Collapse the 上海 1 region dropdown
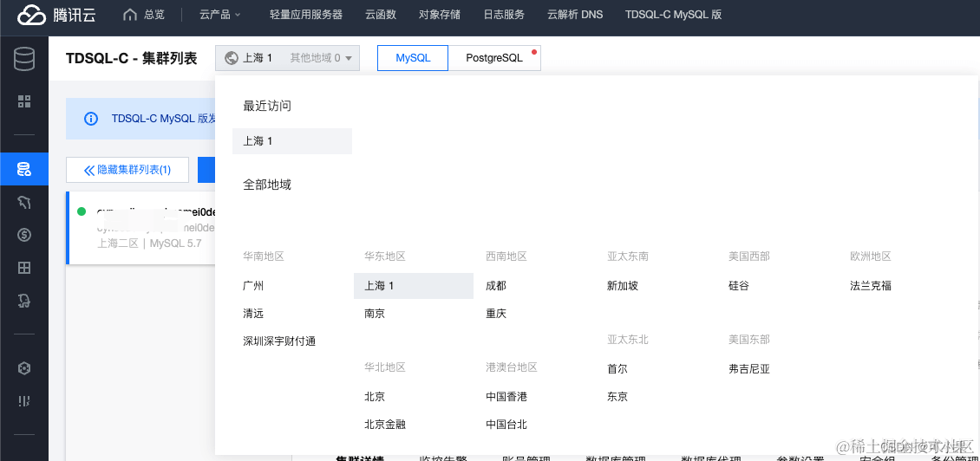980x461 pixels. coord(288,58)
